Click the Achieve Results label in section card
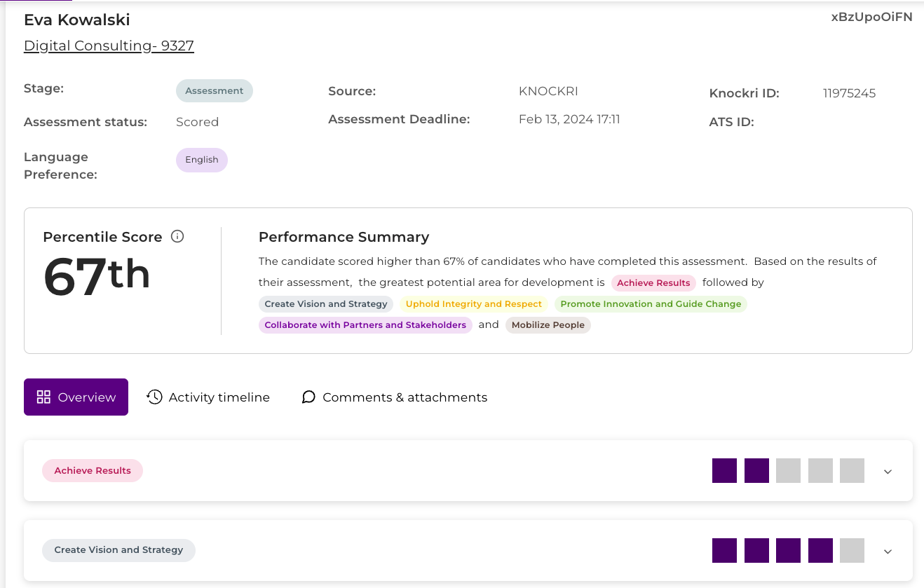The height and width of the screenshot is (588, 924). coord(93,471)
